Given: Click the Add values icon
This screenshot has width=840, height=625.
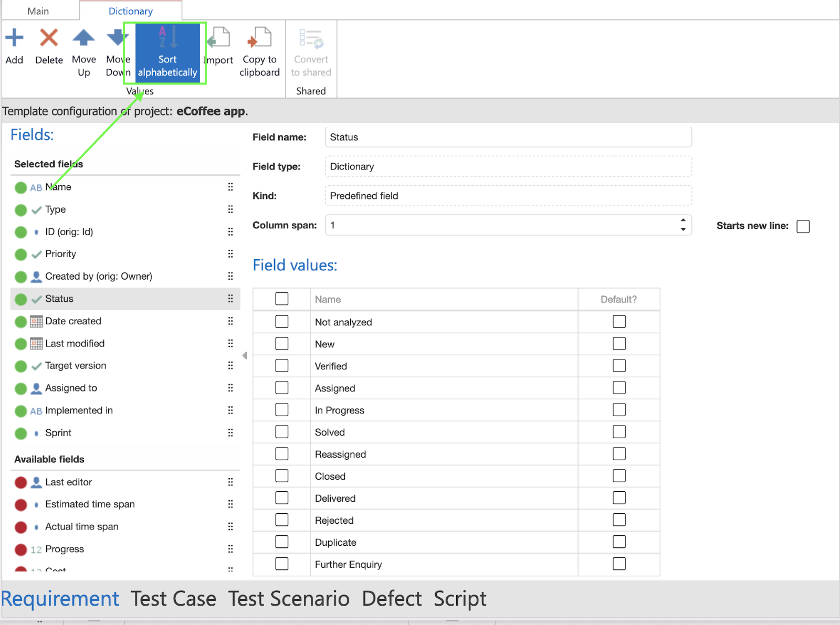Looking at the screenshot, I should 14,38.
